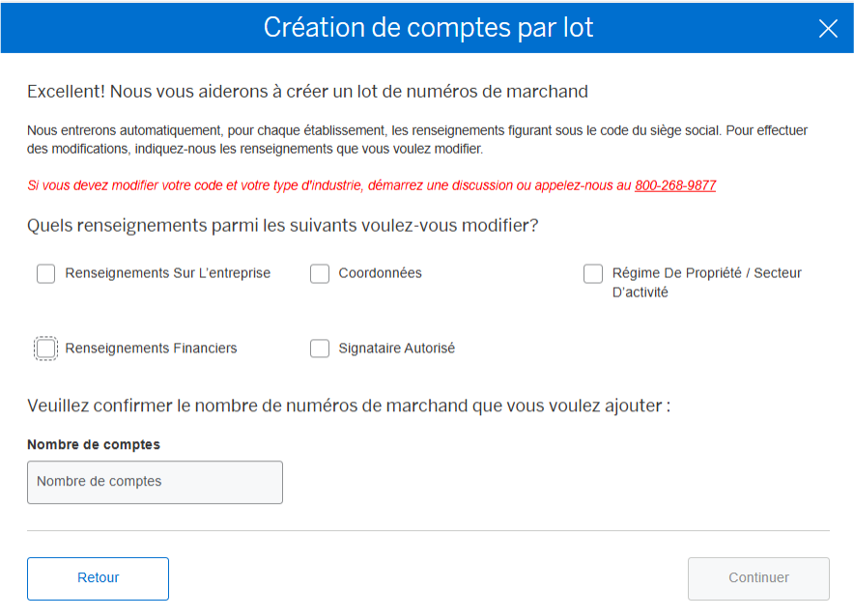
Task: Tick the Coordonnées checkbox
Action: click(320, 274)
